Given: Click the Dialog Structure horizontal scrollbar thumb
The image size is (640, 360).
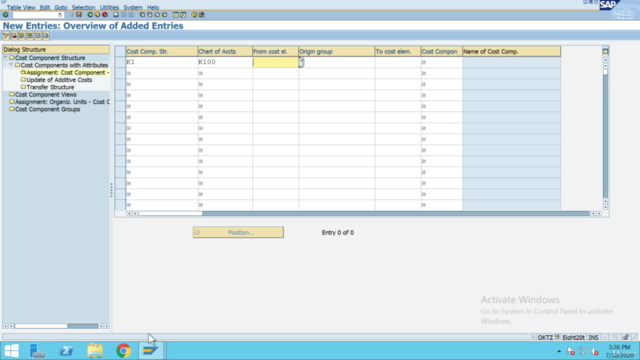Looking at the screenshot, I should (x=41, y=326).
